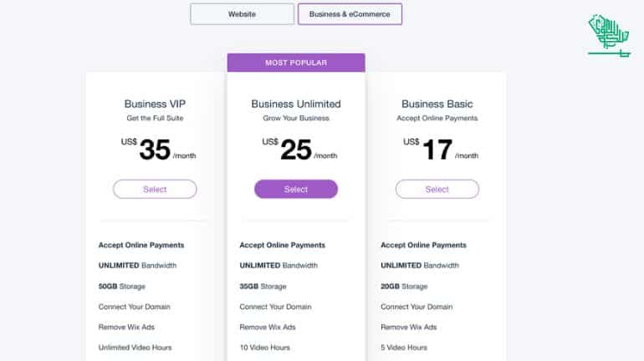The height and width of the screenshot is (361, 644).
Task: Click the US$35 per month price
Action: coord(158,150)
